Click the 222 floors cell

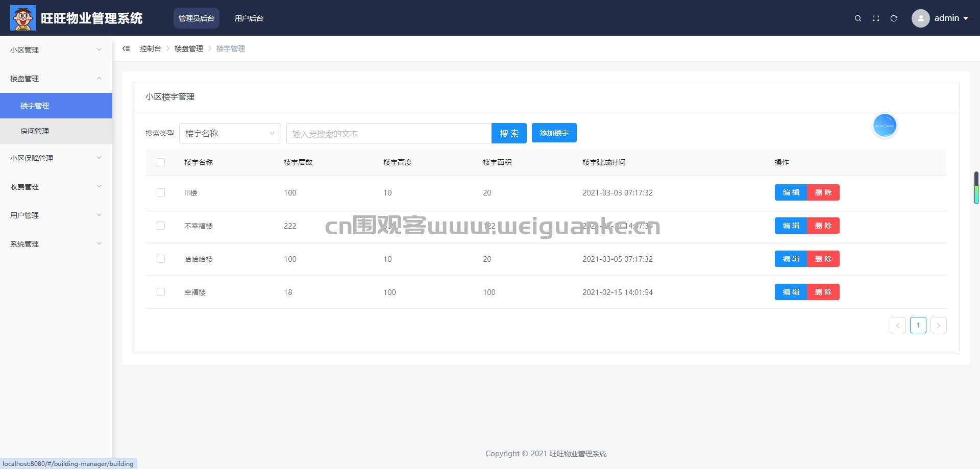290,226
